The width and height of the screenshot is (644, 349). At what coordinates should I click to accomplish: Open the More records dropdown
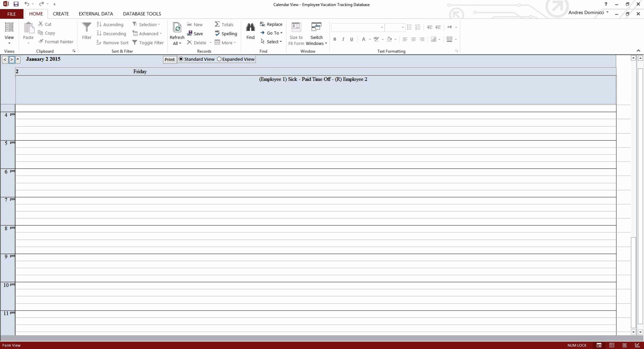click(225, 42)
